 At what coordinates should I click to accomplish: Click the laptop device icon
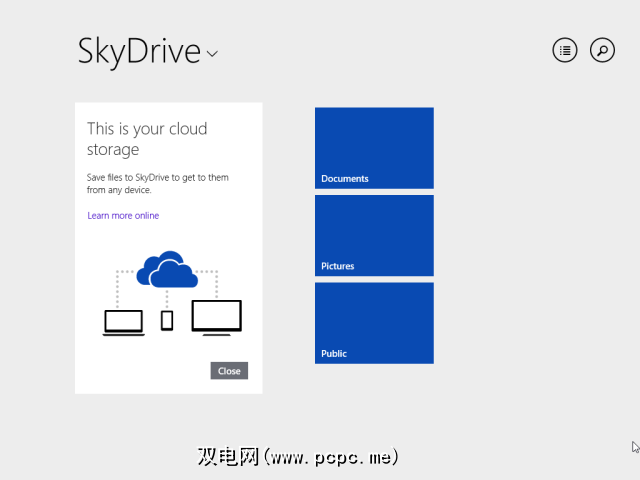pyautogui.click(x=123, y=322)
